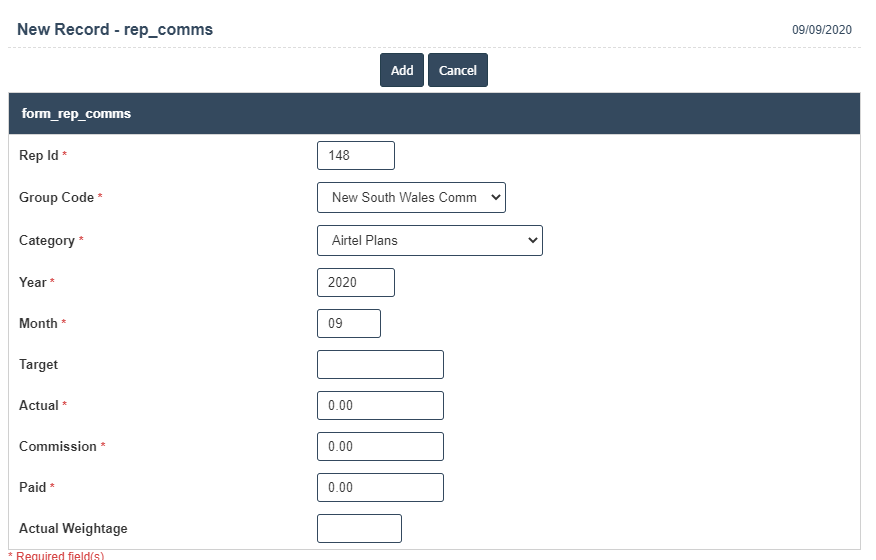Click the Actual Weightage input box

359,529
